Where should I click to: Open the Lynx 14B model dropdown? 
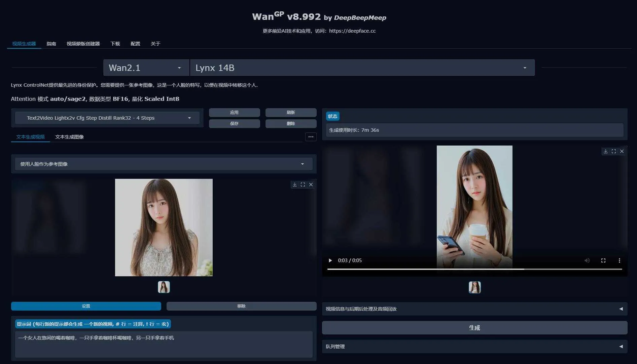(362, 68)
